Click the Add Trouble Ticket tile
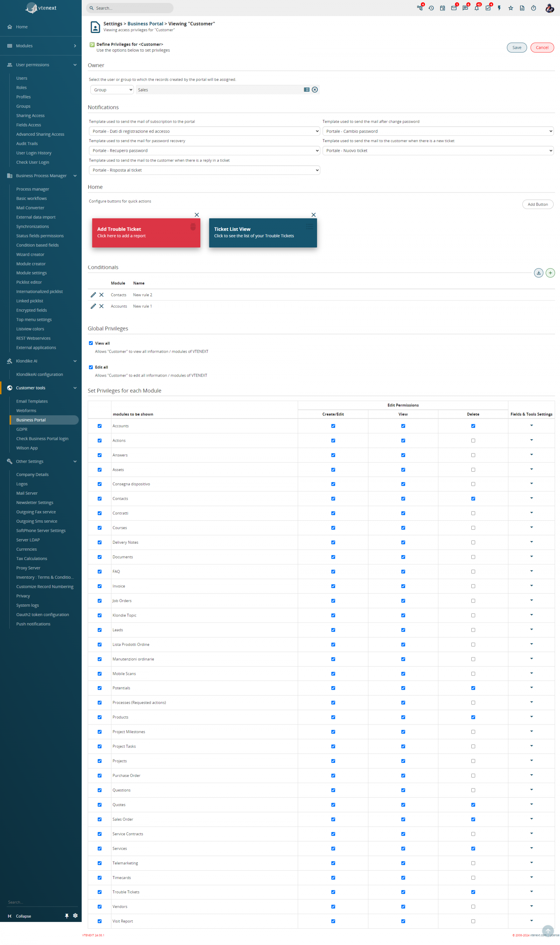Image resolution: width=560 pixels, height=945 pixels. click(x=146, y=233)
